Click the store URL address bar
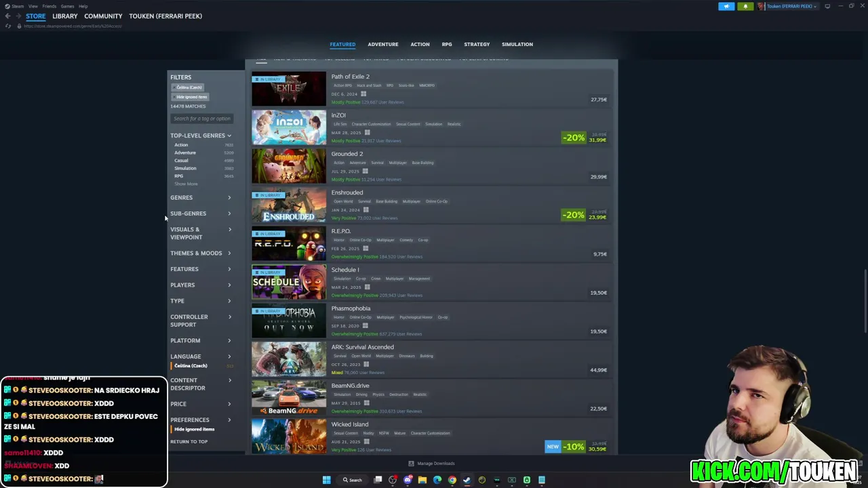 click(x=73, y=26)
